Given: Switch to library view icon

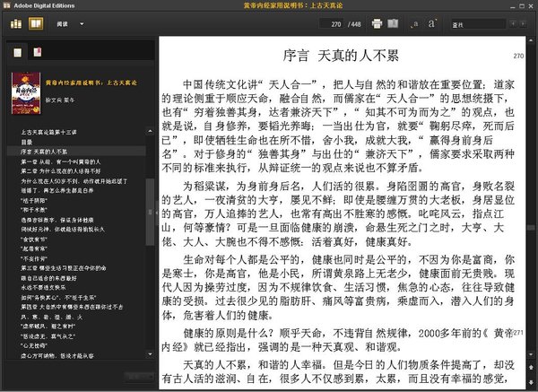Looking at the screenshot, I should (x=16, y=22).
